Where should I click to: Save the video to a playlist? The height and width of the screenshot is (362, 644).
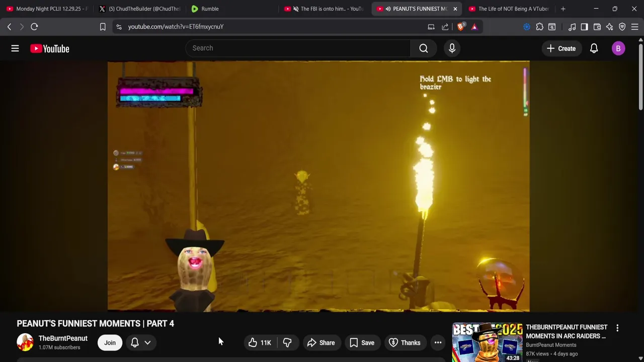(x=362, y=342)
